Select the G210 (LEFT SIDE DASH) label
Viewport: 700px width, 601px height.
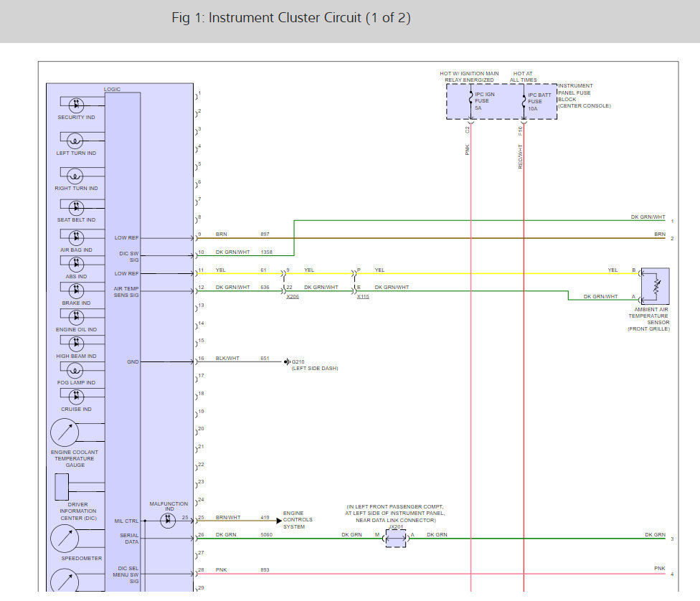[x=315, y=365]
